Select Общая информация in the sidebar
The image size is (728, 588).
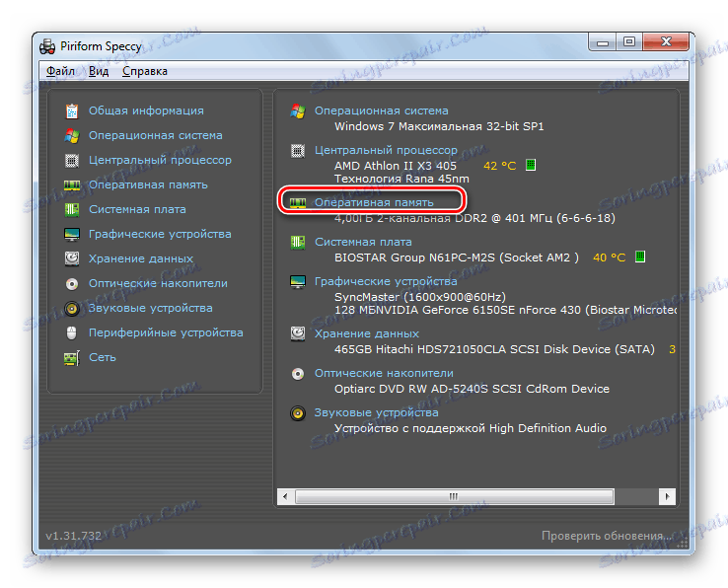pos(146,111)
